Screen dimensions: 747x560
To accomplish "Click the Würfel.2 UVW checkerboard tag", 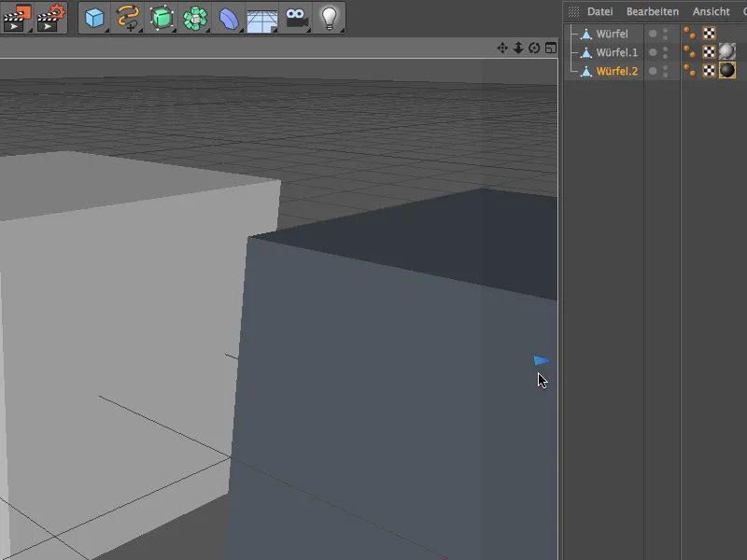I will click(709, 71).
